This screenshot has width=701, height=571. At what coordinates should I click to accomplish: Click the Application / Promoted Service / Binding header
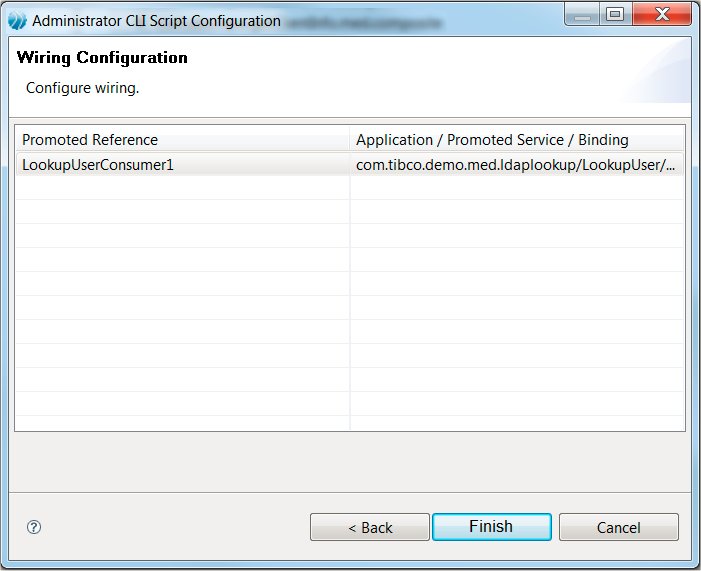click(517, 139)
